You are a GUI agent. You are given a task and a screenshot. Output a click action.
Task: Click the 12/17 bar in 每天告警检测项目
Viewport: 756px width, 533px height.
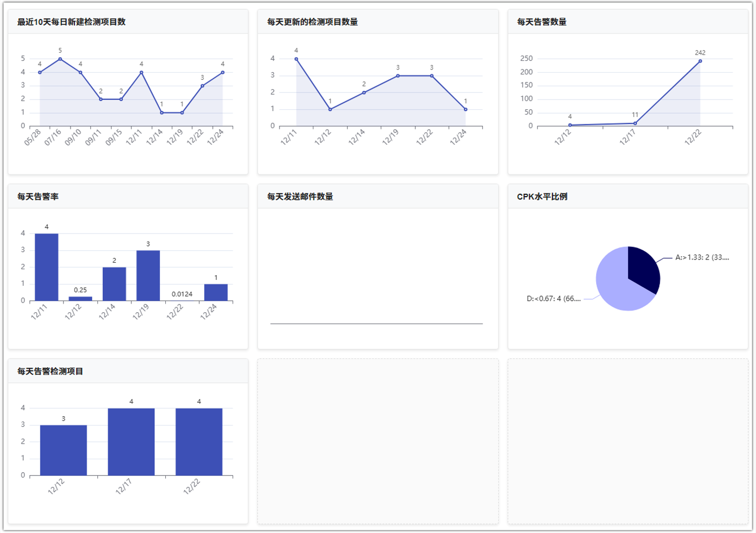[131, 441]
